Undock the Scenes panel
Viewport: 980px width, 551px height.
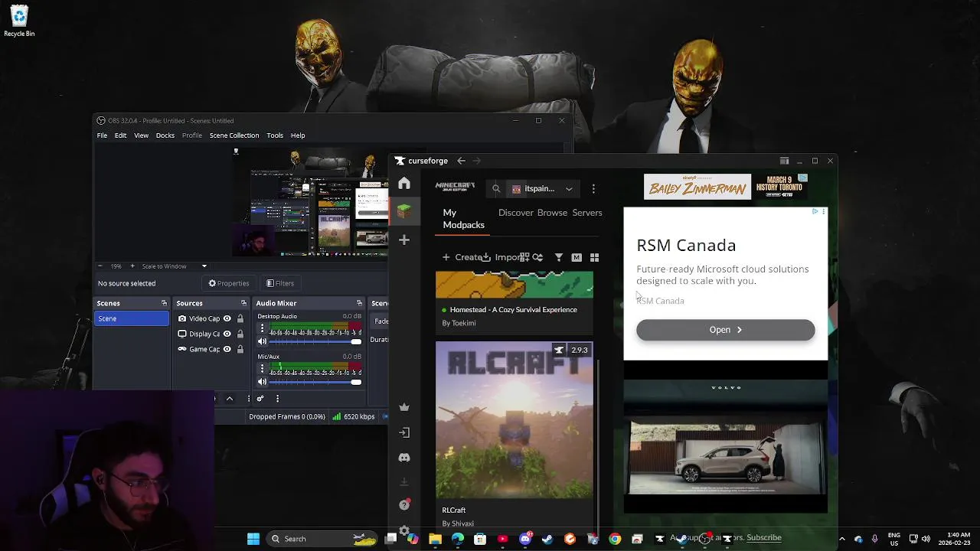[x=164, y=304]
